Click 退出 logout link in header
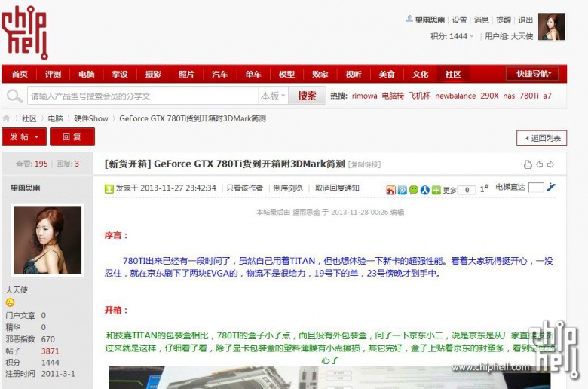The width and height of the screenshot is (588, 389). (525, 20)
